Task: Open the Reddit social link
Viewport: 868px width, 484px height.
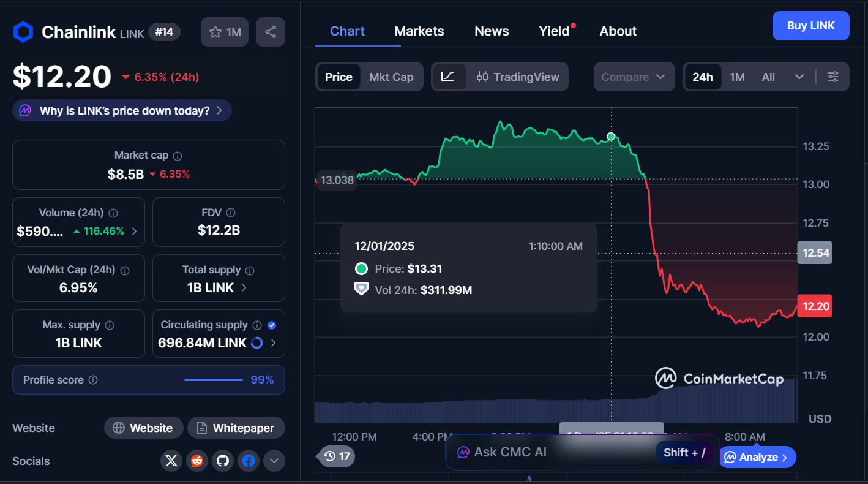Action: pyautogui.click(x=197, y=461)
